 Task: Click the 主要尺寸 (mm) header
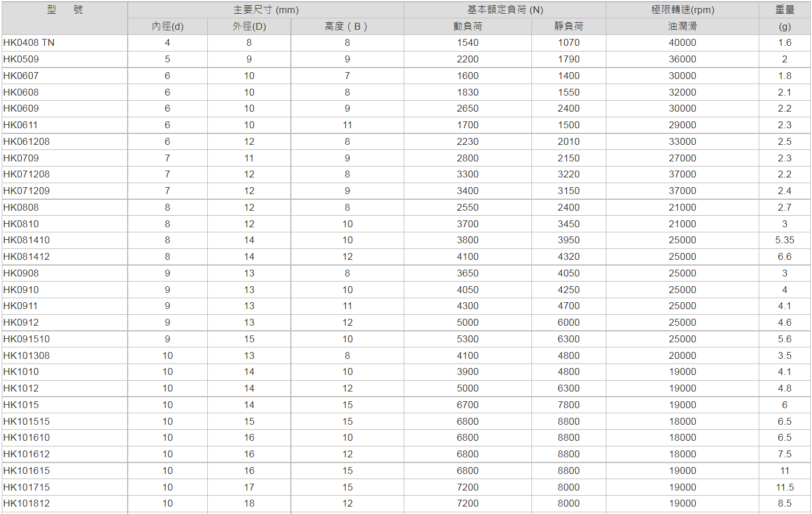coord(266,10)
